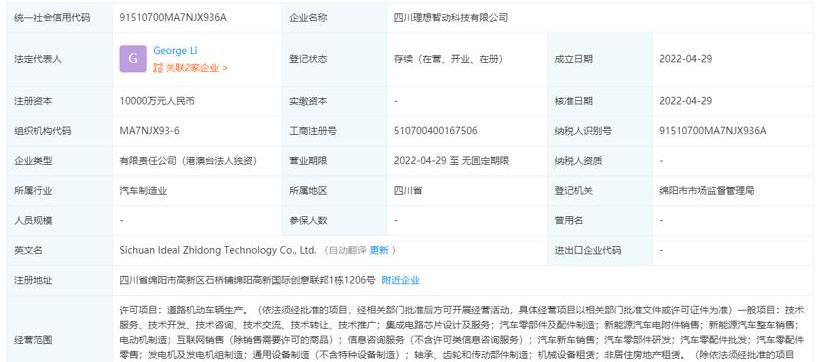The height and width of the screenshot is (362, 820).
Task: Click registered capital 10000万元人民币
Action: pos(157,101)
